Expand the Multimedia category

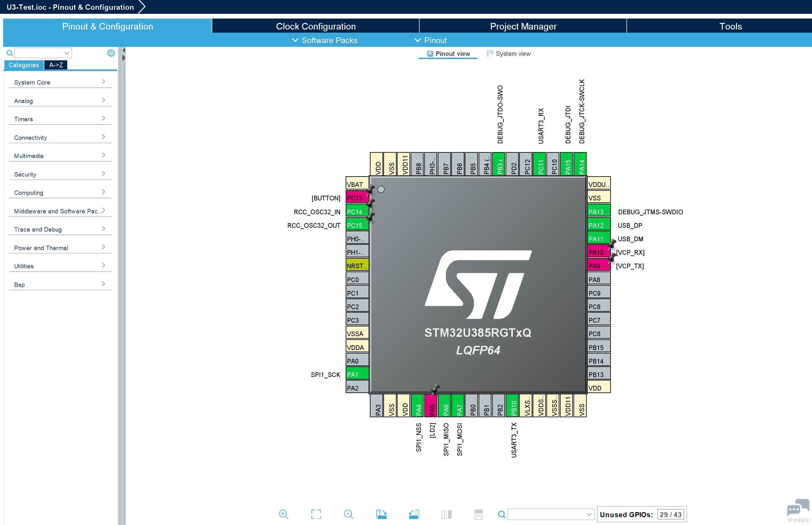(60, 156)
